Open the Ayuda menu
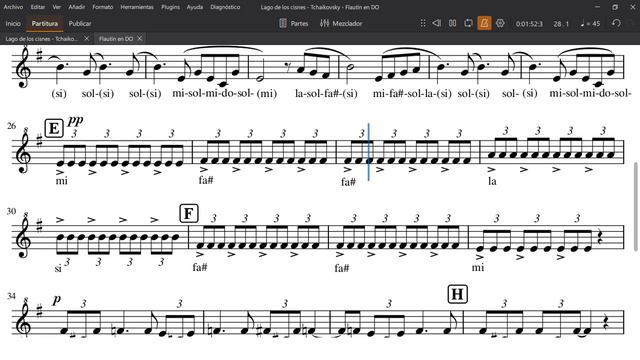The image size is (640, 360). tap(195, 7)
